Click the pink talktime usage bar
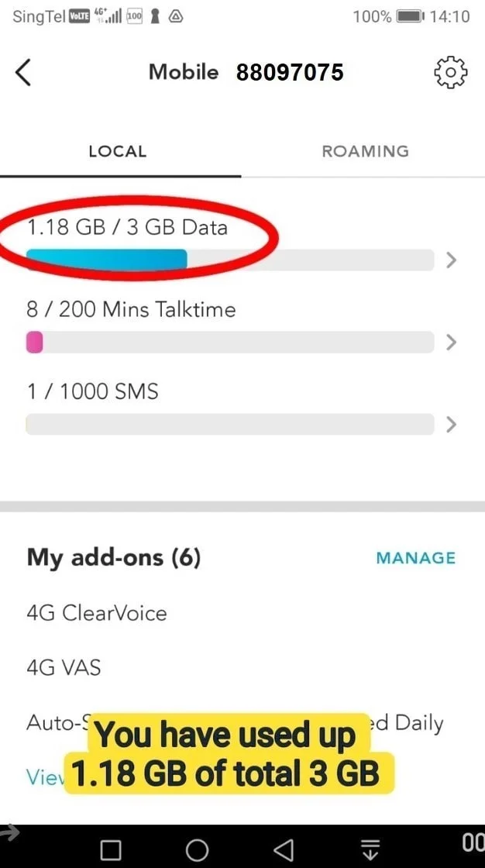The width and height of the screenshot is (485, 868). point(35,343)
